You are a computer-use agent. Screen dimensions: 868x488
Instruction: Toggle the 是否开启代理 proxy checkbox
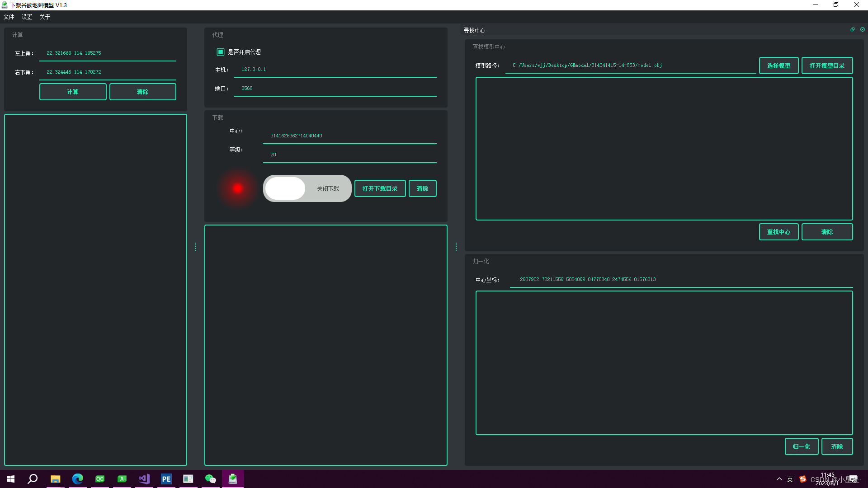pyautogui.click(x=221, y=52)
